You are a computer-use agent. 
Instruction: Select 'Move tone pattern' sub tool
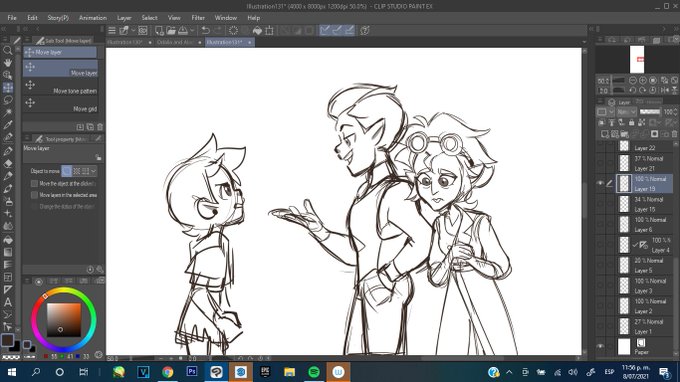pos(60,87)
